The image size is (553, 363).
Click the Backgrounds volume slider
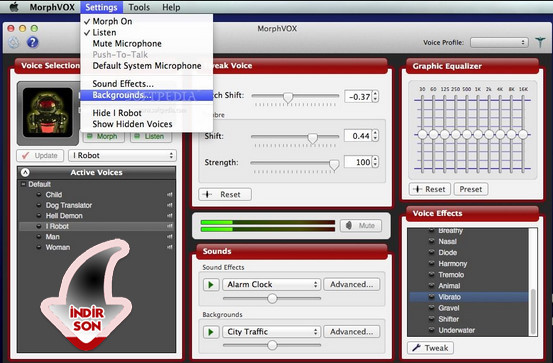(x=272, y=345)
